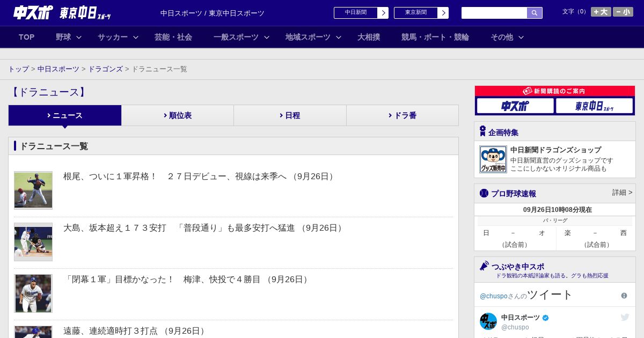
Task: Click Twitter bird icon in tweet
Action: point(625,317)
